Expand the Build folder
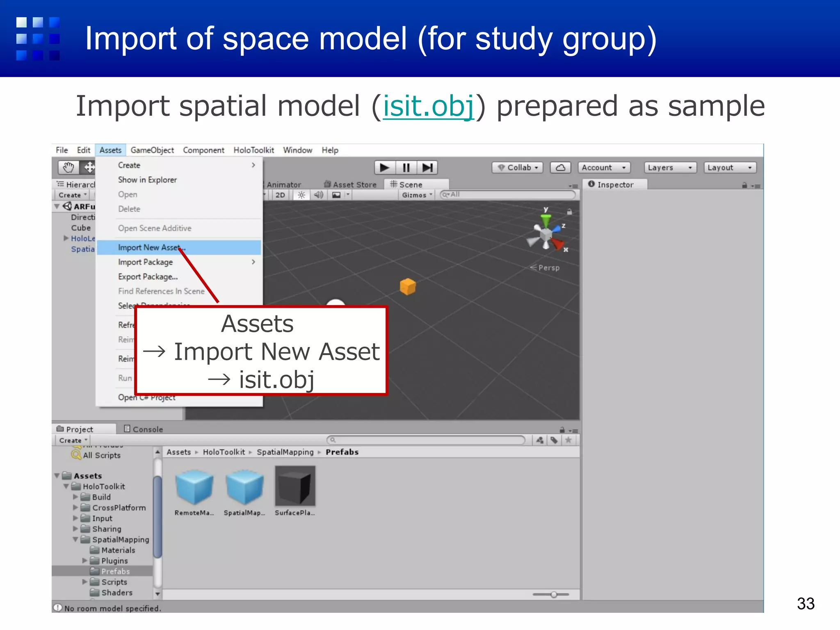The image size is (840, 630). tap(75, 497)
